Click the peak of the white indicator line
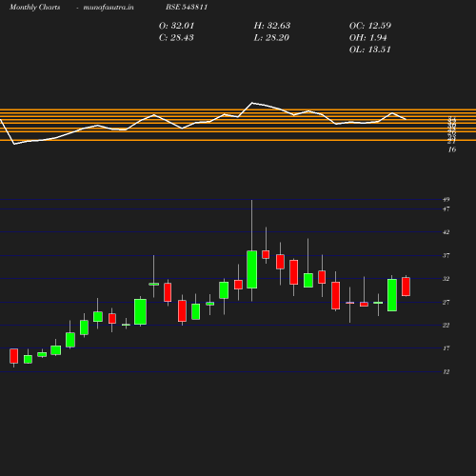The image size is (476, 476). pos(252,103)
